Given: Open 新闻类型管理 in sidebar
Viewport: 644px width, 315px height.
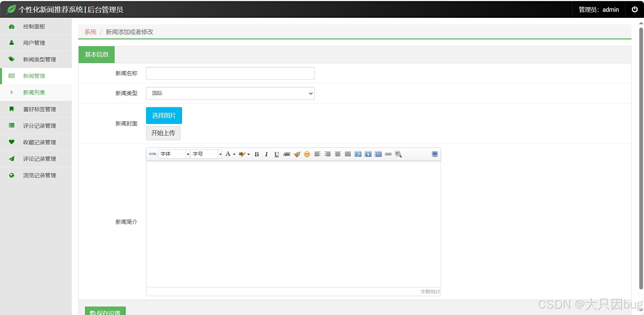Looking at the screenshot, I should pos(36,59).
